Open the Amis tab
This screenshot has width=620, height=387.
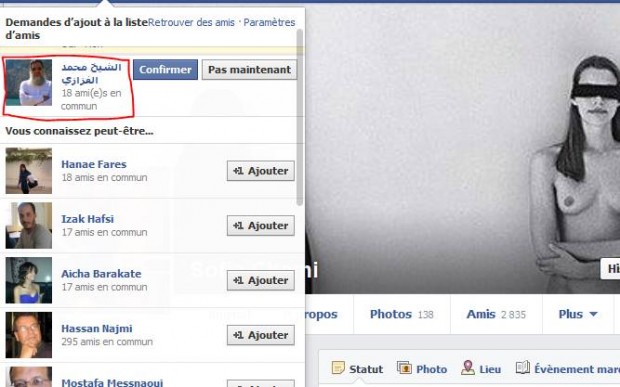pyautogui.click(x=496, y=314)
